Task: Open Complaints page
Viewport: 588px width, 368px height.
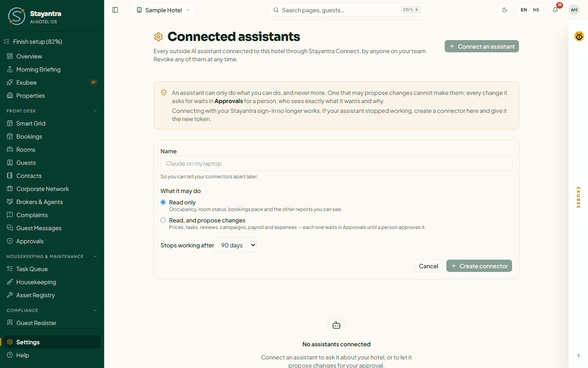Action: pyautogui.click(x=52, y=215)
